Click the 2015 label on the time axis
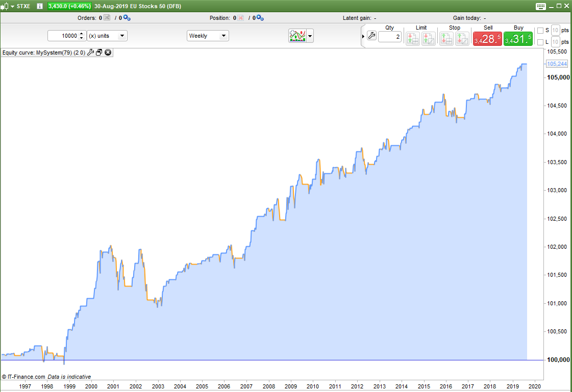Image resolution: width=572 pixels, height=392 pixels. [424, 386]
